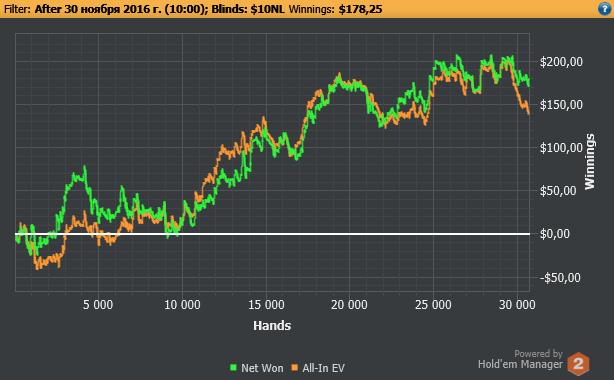Toggle the green Net Won legend swatch

(233, 367)
